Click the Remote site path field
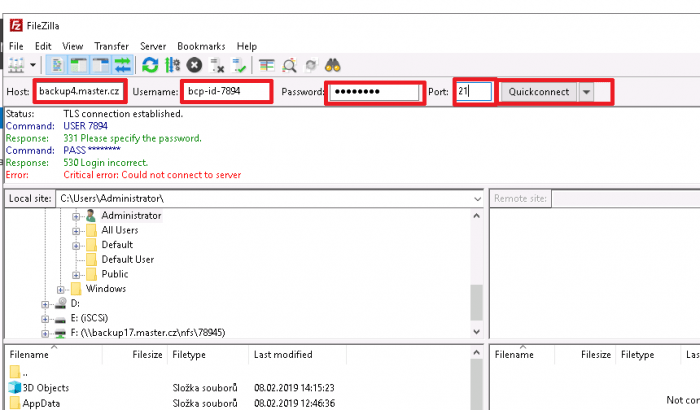Screen dimensions: 700x410 pyautogui.click(x=626, y=199)
